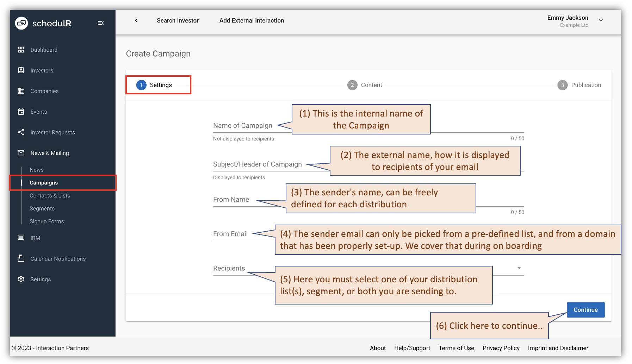The width and height of the screenshot is (632, 364).
Task: Open Companies via the building icon
Action: (x=21, y=91)
